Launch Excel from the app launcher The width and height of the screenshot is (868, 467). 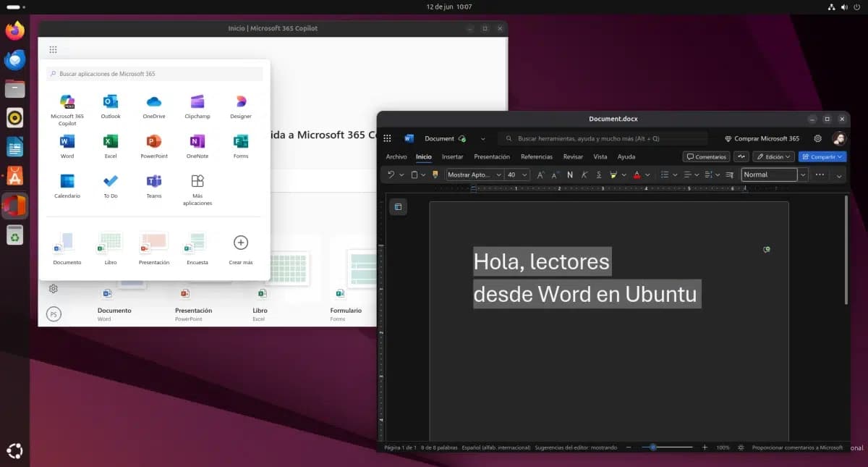tap(111, 146)
